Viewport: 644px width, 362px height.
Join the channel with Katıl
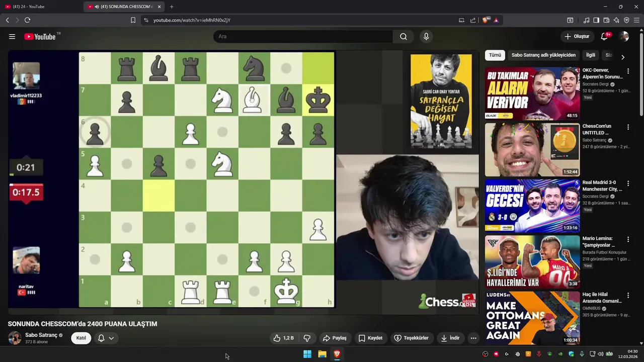pos(81,338)
